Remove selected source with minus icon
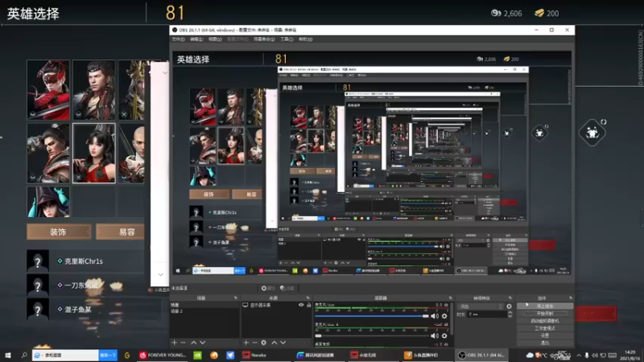Image resolution: width=644 pixels, height=362 pixels. click(x=254, y=343)
